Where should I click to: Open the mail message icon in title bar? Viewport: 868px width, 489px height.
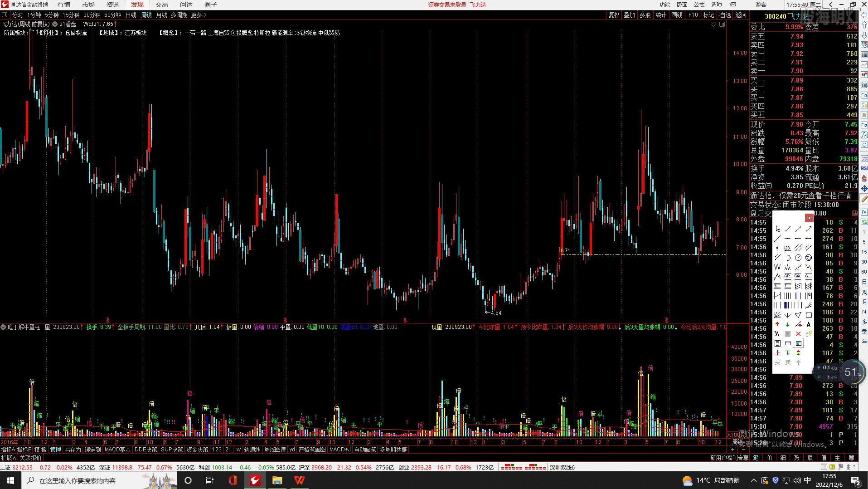tap(733, 5)
